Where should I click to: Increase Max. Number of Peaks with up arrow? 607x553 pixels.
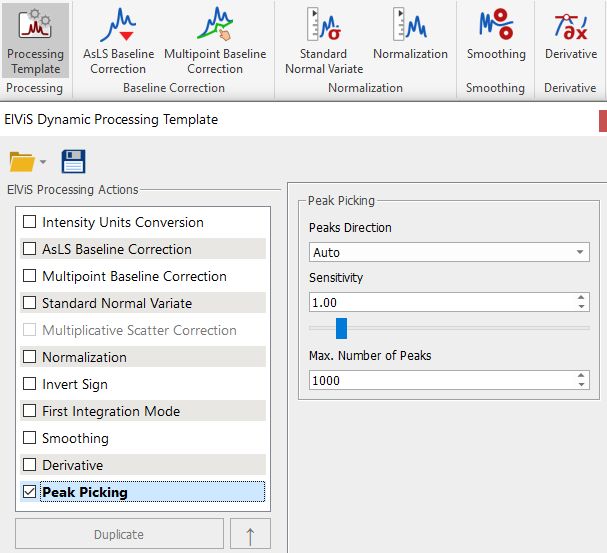click(x=581, y=376)
